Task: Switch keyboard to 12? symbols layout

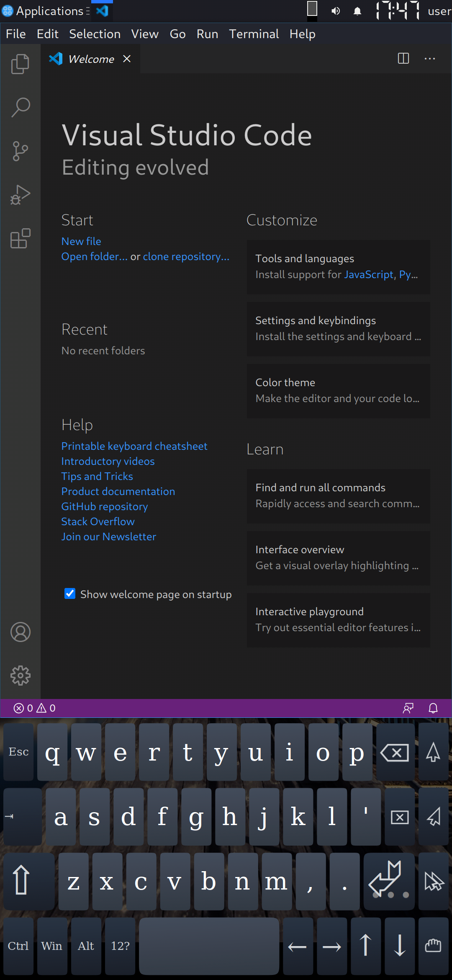Action: coord(120,946)
